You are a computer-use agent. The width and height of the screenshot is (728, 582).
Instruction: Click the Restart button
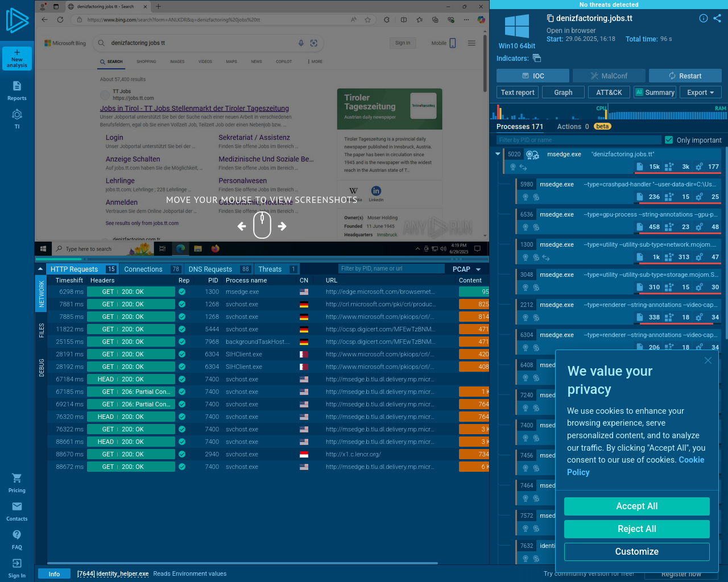(x=685, y=76)
